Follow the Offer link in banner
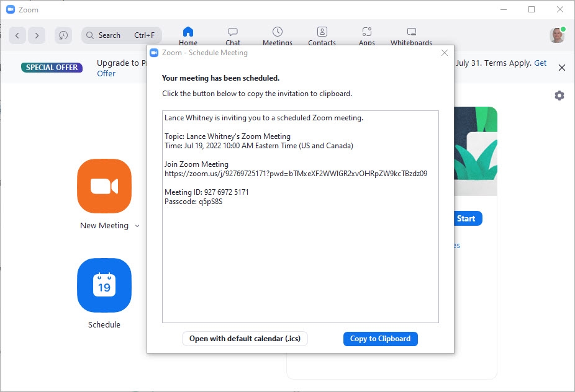Viewport: 575px width, 392px height. 106,74
